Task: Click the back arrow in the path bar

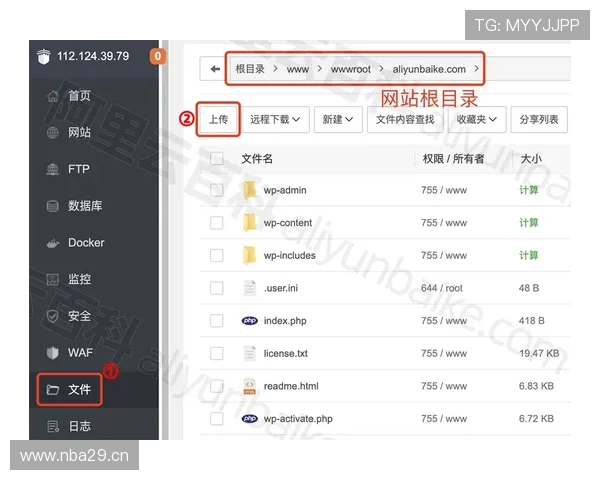Action: 215,69
